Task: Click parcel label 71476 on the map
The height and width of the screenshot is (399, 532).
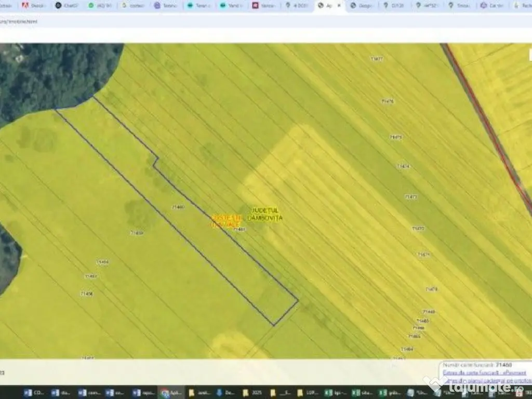Action: [388, 101]
